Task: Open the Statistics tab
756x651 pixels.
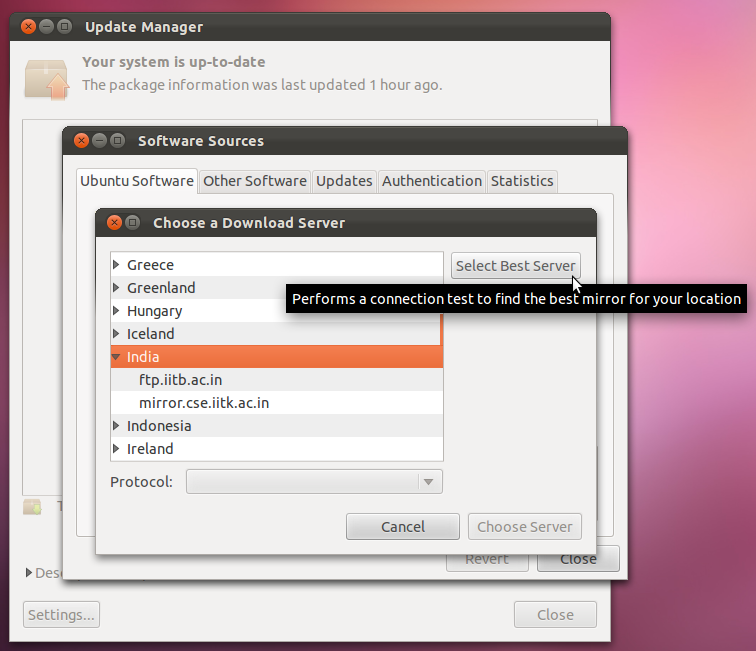Action: [522, 181]
